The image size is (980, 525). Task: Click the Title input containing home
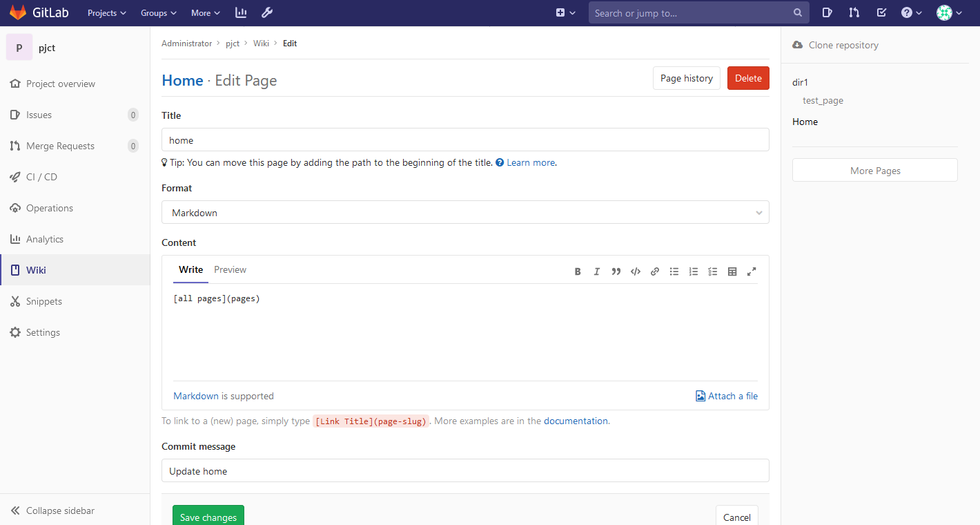(x=465, y=140)
